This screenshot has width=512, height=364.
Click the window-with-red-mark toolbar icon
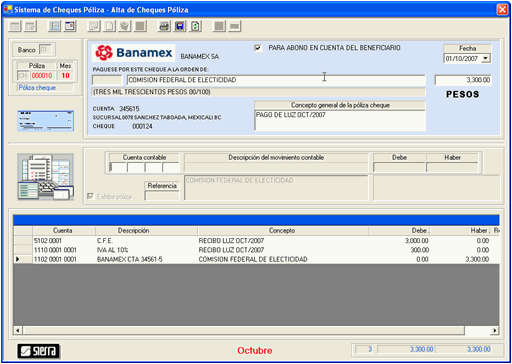[70, 26]
